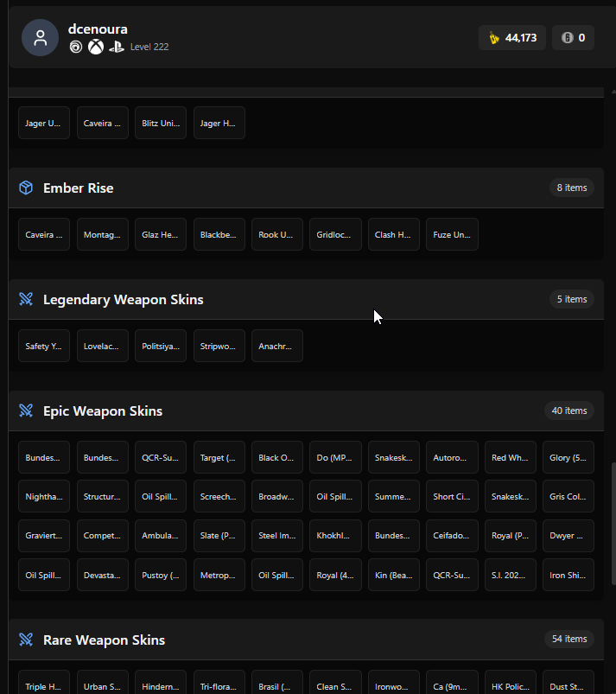The image size is (616, 694).
Task: Click the "40 items" count badge
Action: (569, 411)
